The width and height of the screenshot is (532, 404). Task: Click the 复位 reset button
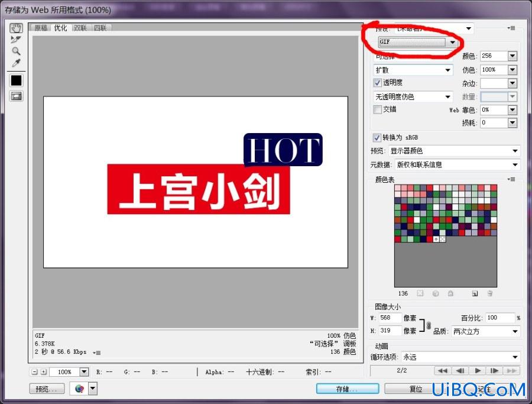tap(416, 389)
